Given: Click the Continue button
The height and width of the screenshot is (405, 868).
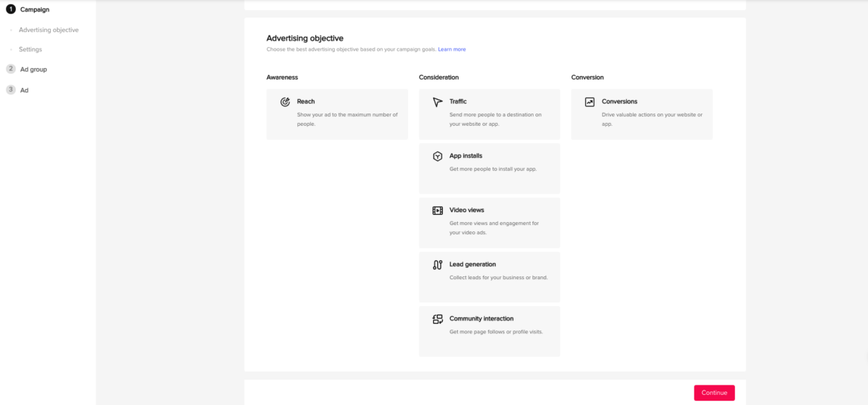Looking at the screenshot, I should click(714, 393).
